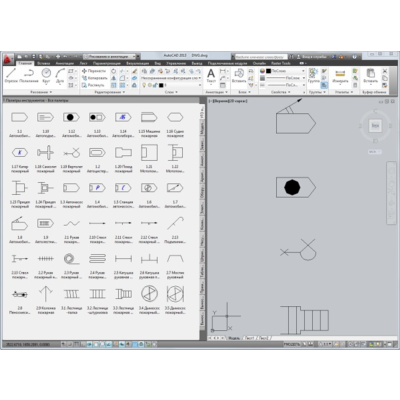Open the layer configuration dropdown
Viewport: 400px width, 400px height.
pyautogui.click(x=170, y=78)
